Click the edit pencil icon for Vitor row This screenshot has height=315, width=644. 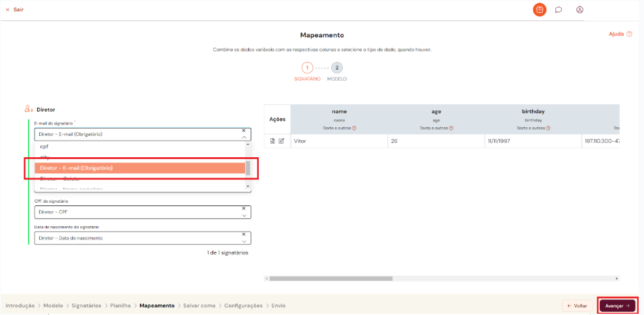pyautogui.click(x=282, y=141)
